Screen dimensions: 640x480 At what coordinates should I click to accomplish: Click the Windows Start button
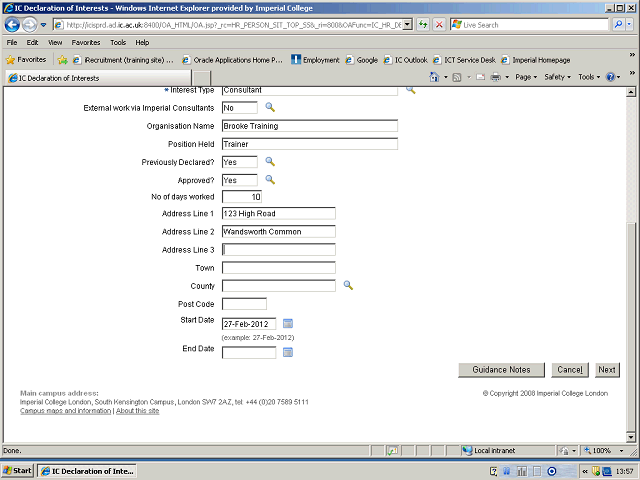[x=18, y=470]
